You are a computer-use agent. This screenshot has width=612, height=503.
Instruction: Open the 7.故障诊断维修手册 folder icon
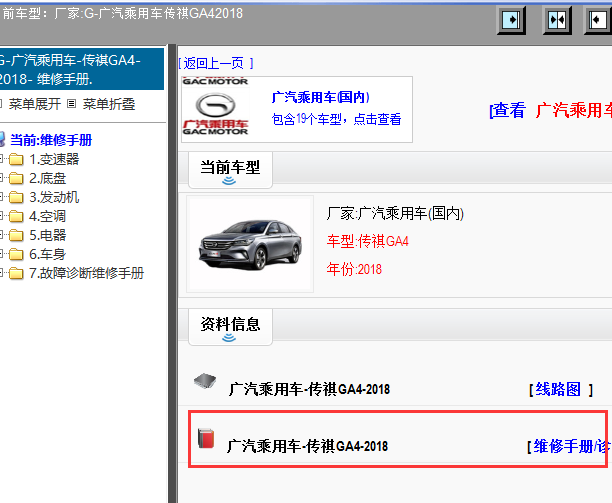pyautogui.click(x=16, y=273)
